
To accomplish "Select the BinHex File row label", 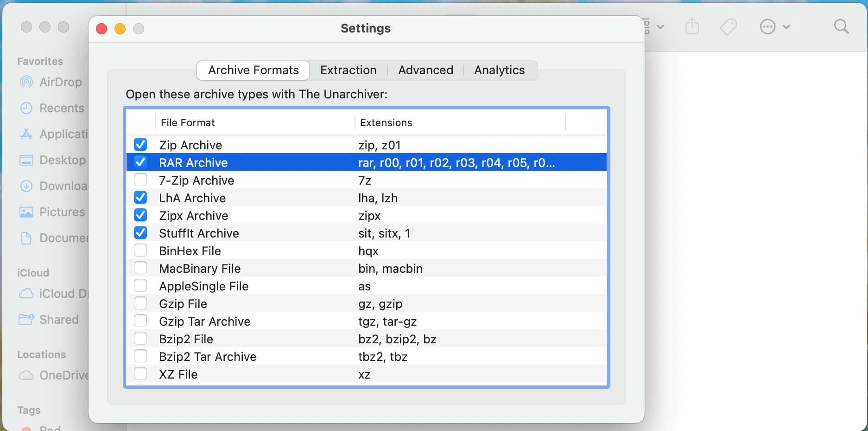I will (190, 251).
